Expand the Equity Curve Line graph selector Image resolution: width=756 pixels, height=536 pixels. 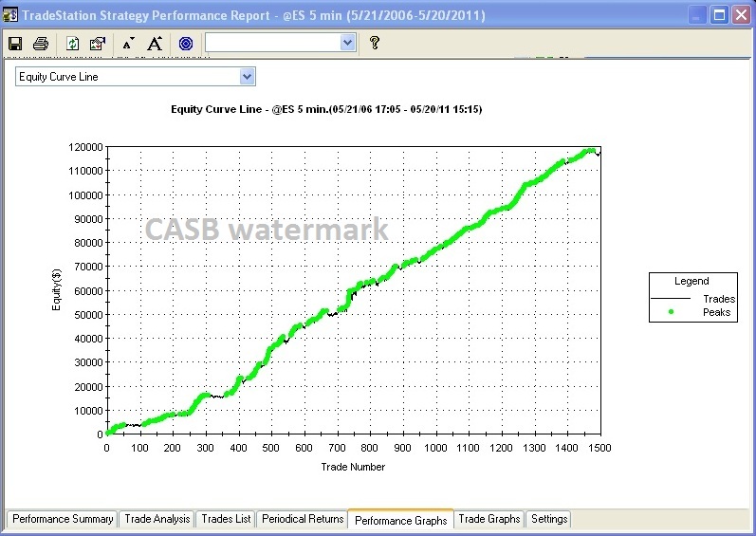click(247, 77)
